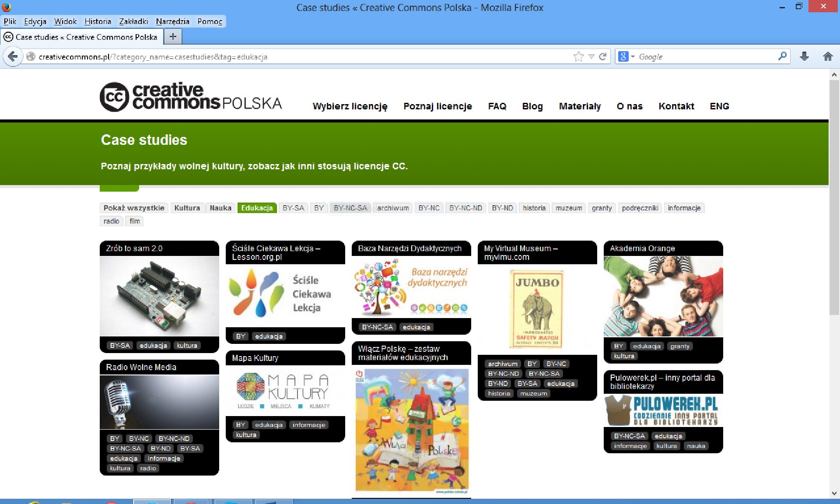Open the Historia menu

point(98,21)
